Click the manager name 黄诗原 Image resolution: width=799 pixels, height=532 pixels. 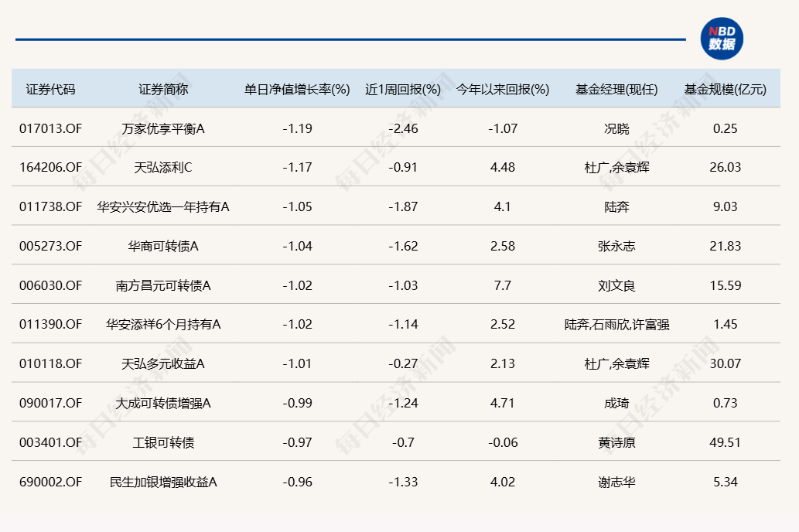coord(616,442)
